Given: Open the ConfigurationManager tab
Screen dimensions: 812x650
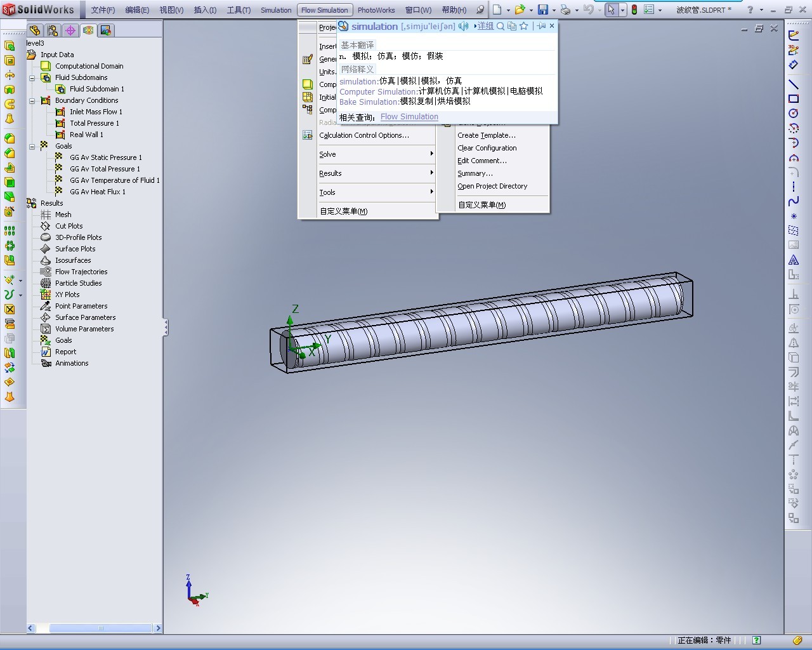Looking at the screenshot, I should pos(70,30).
